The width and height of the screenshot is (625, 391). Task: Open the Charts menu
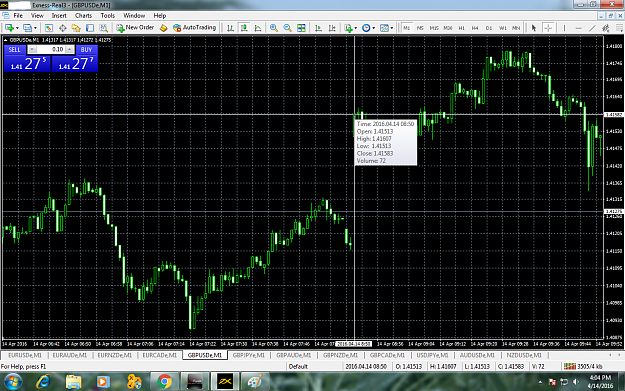83,16
